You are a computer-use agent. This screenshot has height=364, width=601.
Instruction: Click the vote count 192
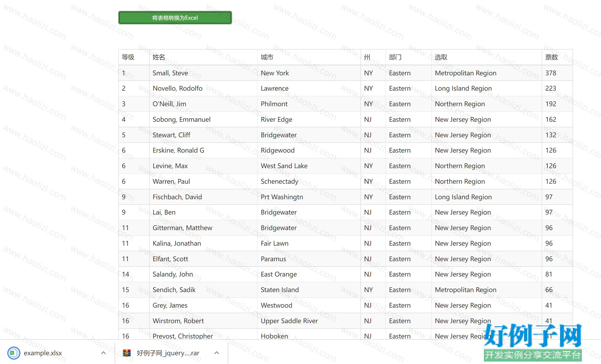click(x=551, y=104)
